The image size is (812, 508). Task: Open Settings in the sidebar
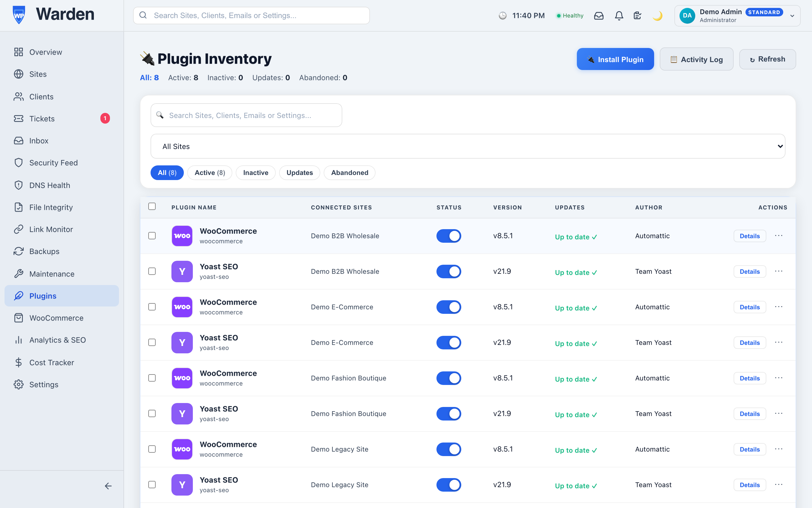point(62,385)
